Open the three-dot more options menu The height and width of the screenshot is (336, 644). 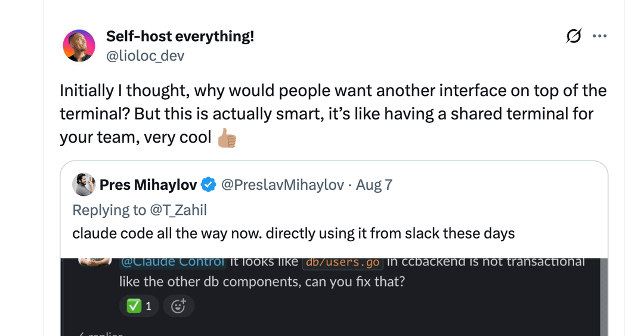point(599,36)
